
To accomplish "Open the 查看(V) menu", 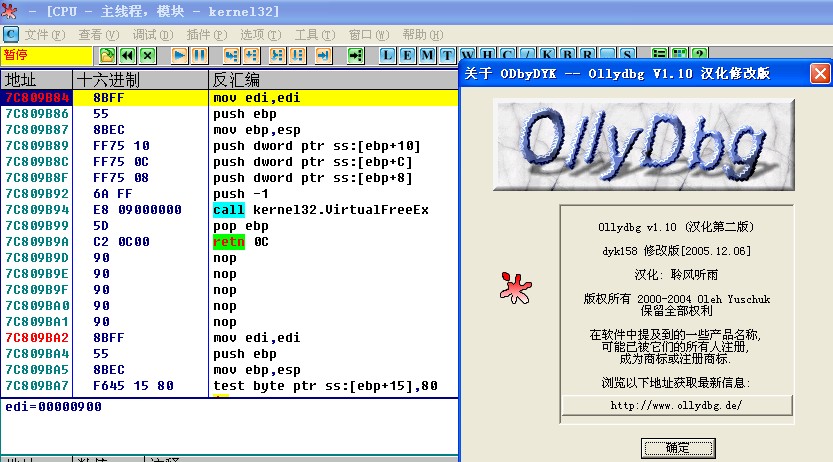I will [99, 35].
